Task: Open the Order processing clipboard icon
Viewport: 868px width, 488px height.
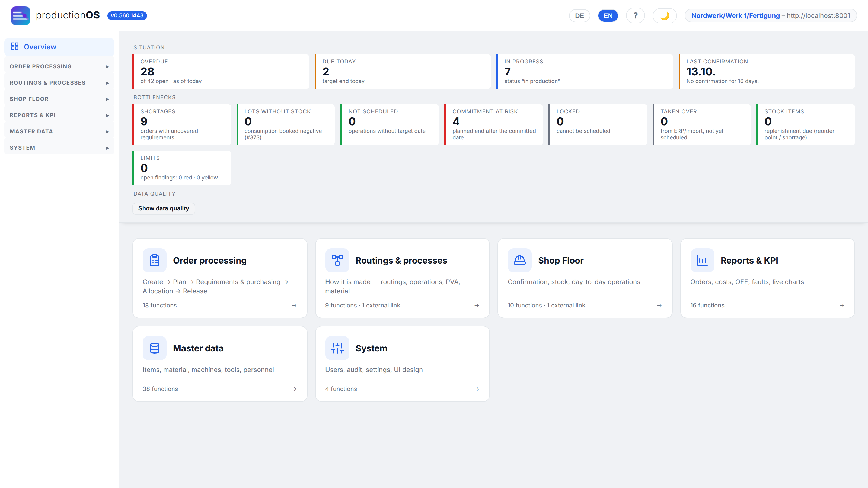Action: click(154, 260)
